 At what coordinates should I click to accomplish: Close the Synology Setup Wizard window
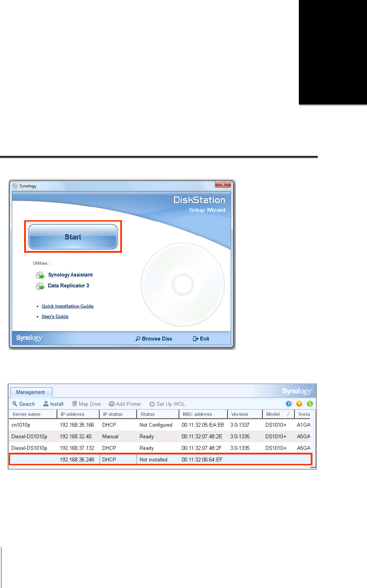(223, 184)
